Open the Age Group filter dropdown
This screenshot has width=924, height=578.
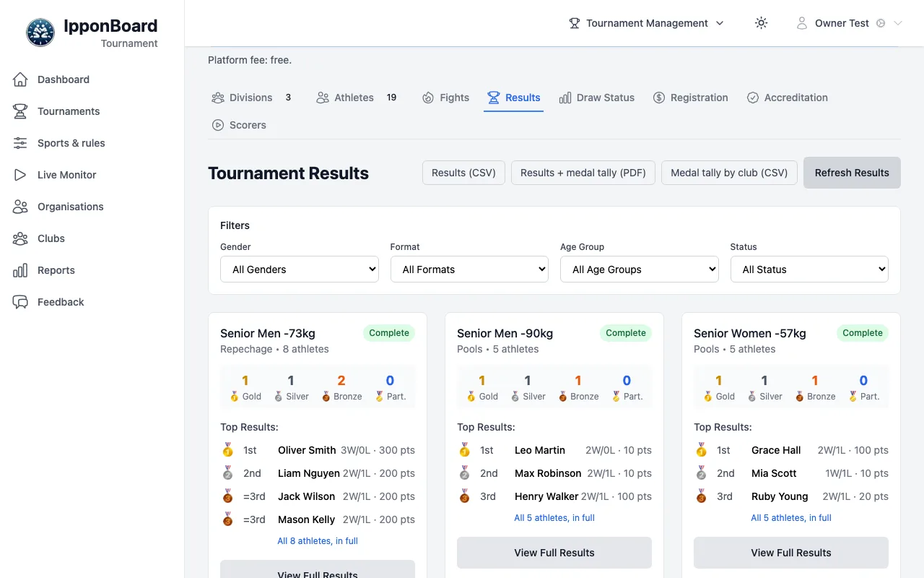point(640,269)
